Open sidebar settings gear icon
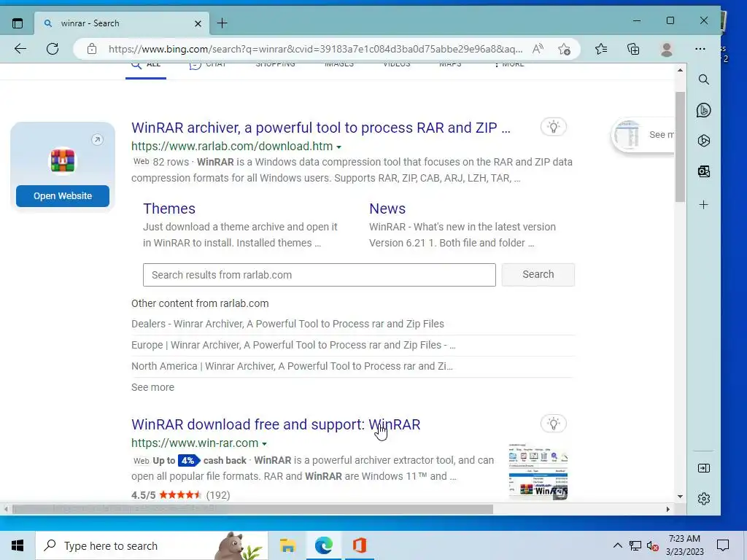 (x=704, y=499)
